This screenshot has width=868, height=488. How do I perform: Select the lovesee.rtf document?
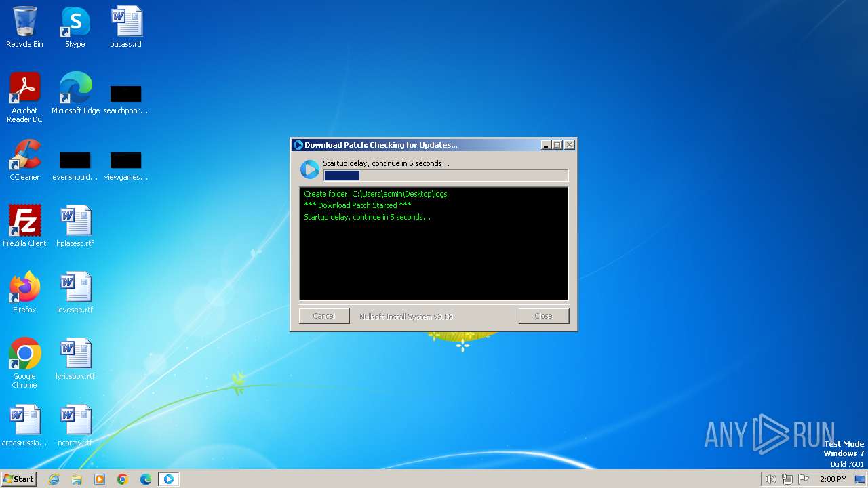point(75,292)
